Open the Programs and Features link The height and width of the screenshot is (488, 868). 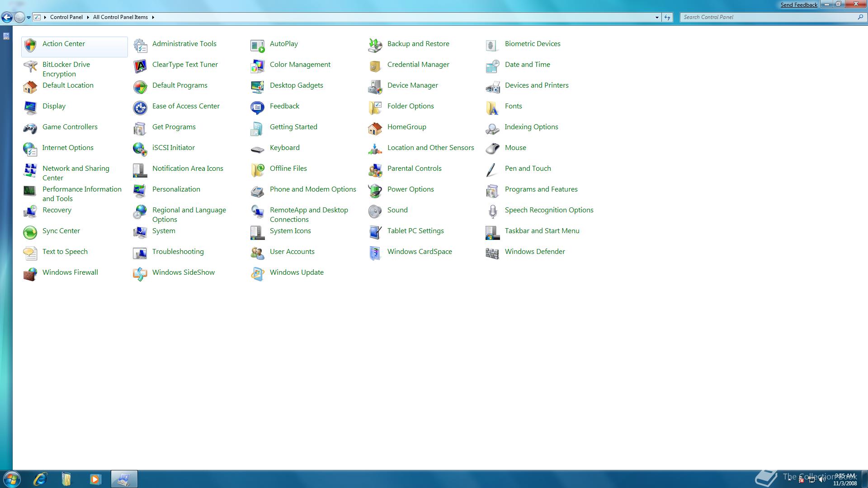pyautogui.click(x=541, y=189)
